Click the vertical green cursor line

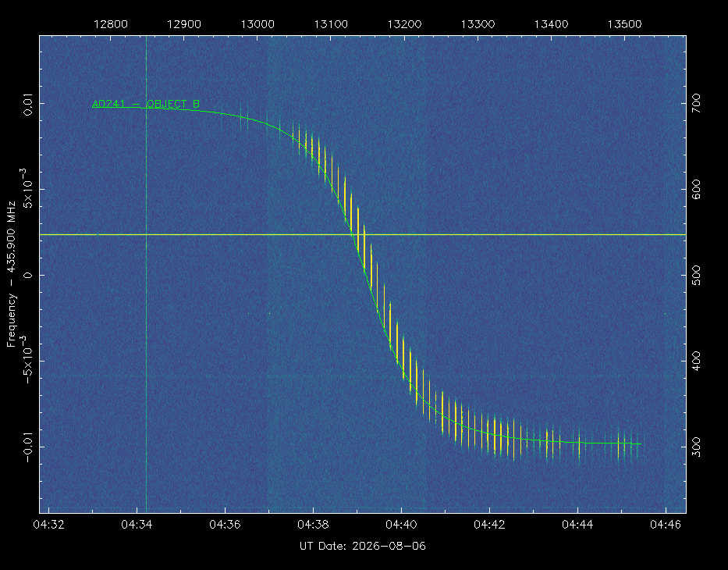tap(146, 274)
